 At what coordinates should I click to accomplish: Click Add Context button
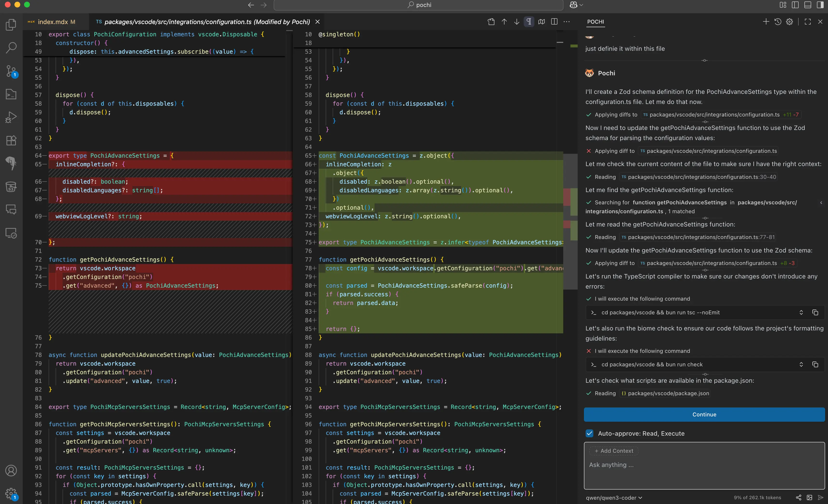click(x=614, y=451)
